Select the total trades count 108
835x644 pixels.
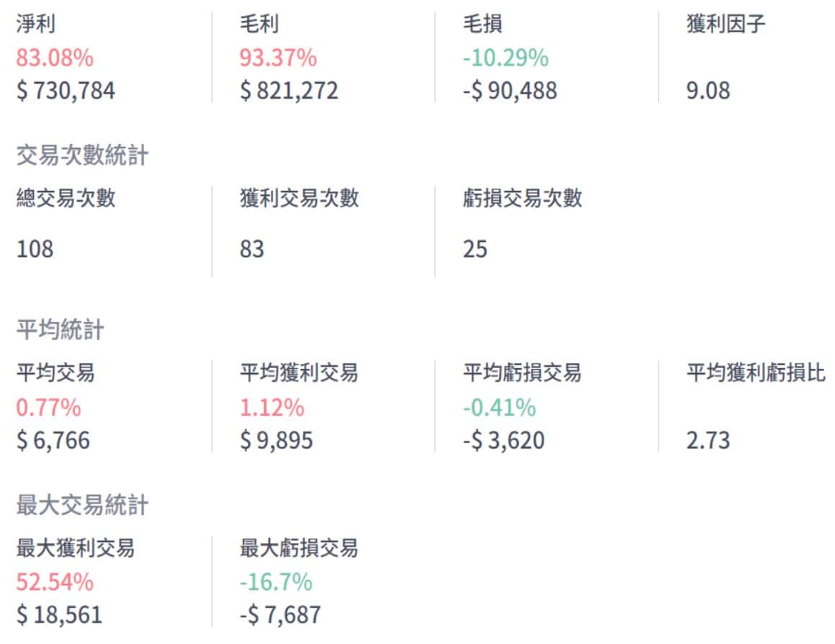[35, 249]
